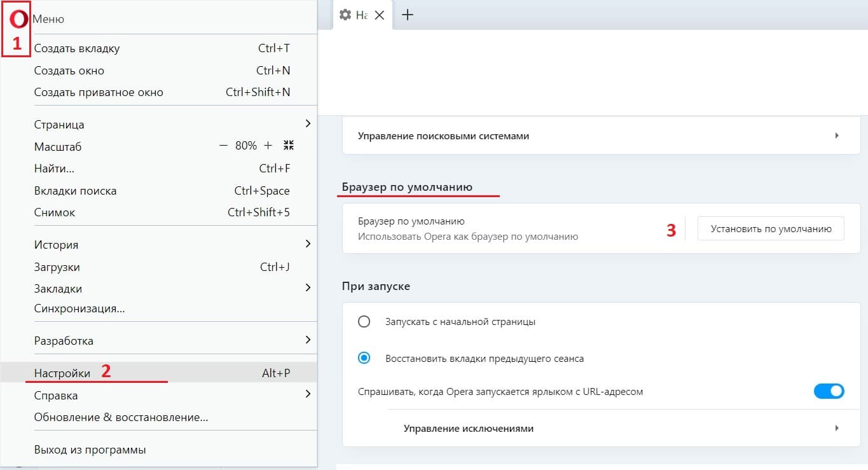Open a new tab with plus icon

point(408,15)
